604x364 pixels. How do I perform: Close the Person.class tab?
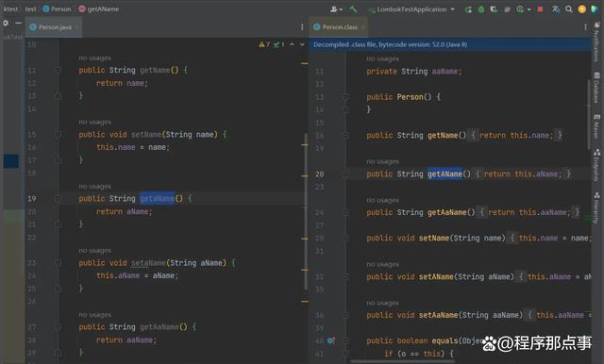362,27
